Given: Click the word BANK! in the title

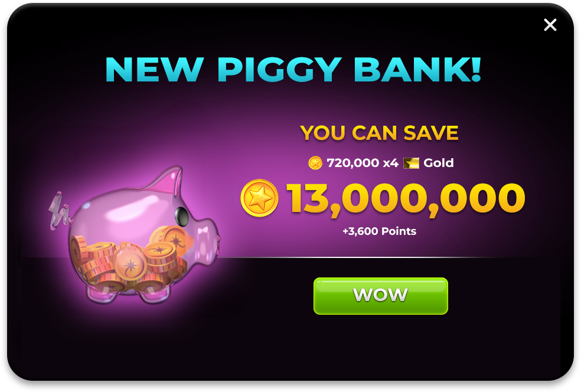Looking at the screenshot, I should [x=417, y=69].
